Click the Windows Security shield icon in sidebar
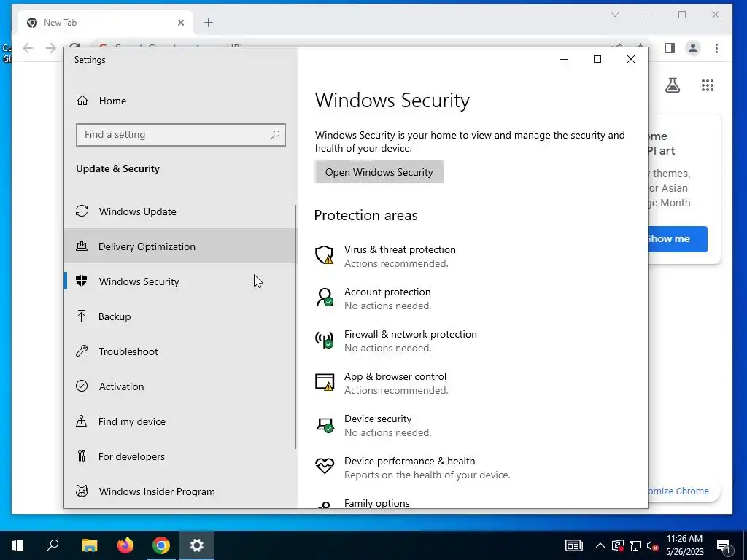Image resolution: width=747 pixels, height=560 pixels. click(82, 281)
